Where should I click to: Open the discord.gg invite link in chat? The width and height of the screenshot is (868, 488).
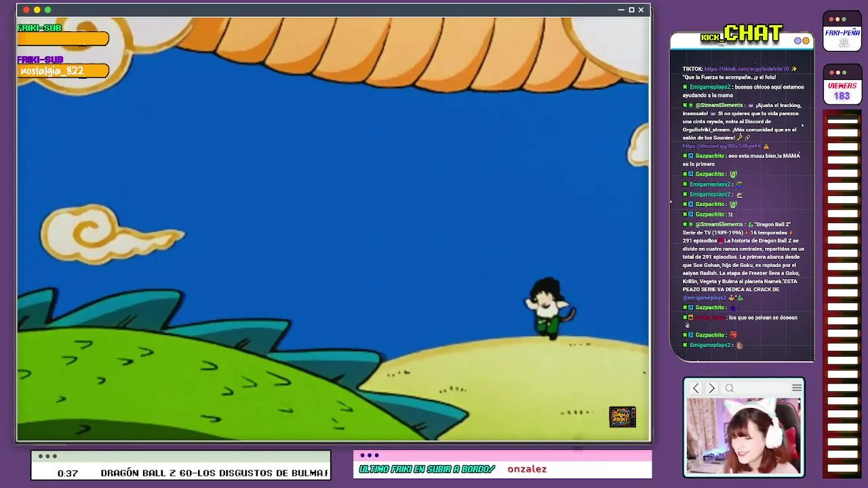tap(722, 146)
